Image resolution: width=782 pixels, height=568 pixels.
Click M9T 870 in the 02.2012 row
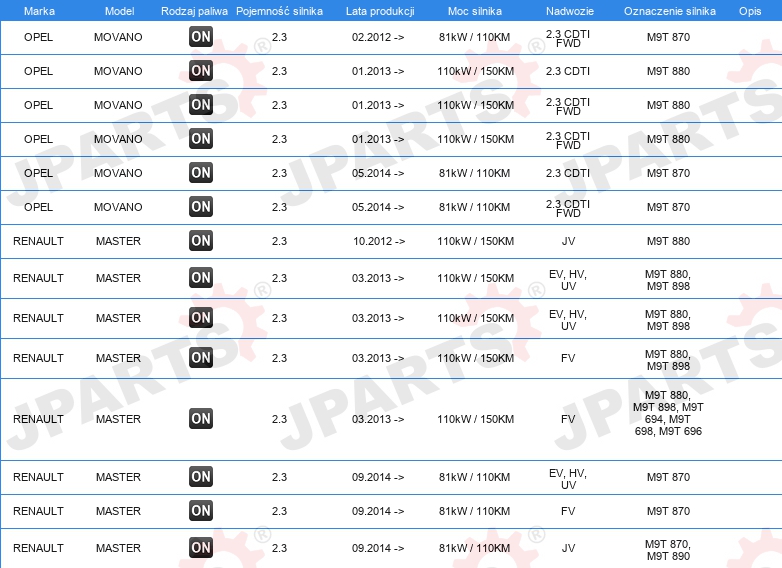pos(668,37)
